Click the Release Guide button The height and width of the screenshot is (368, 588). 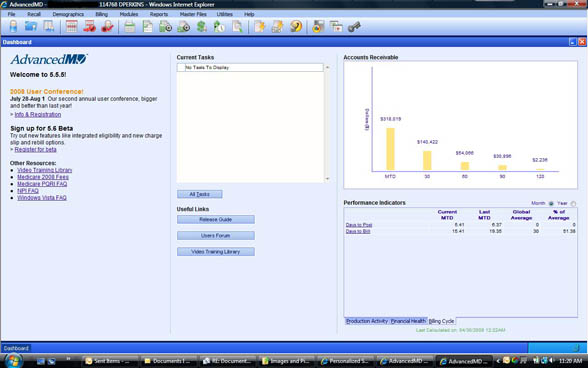(x=216, y=219)
